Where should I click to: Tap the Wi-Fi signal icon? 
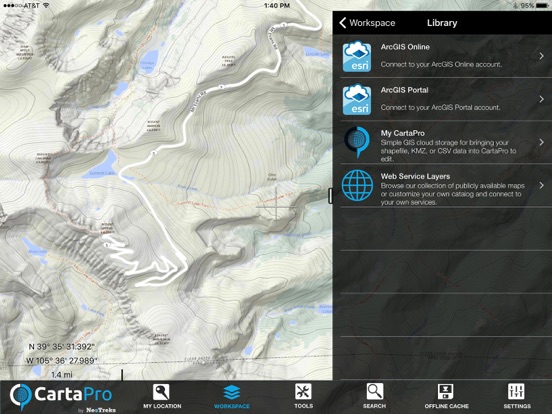46,6
